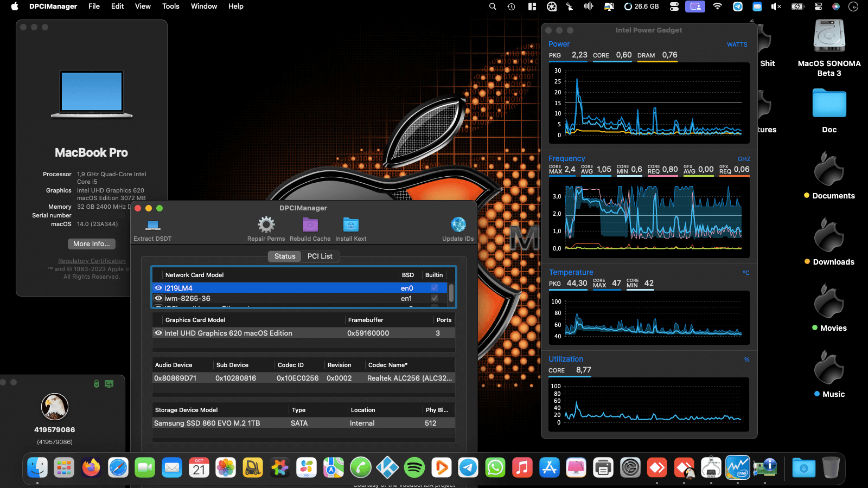Toggle the eye icon for I219LM4
This screenshot has height=488, width=868.
[158, 288]
